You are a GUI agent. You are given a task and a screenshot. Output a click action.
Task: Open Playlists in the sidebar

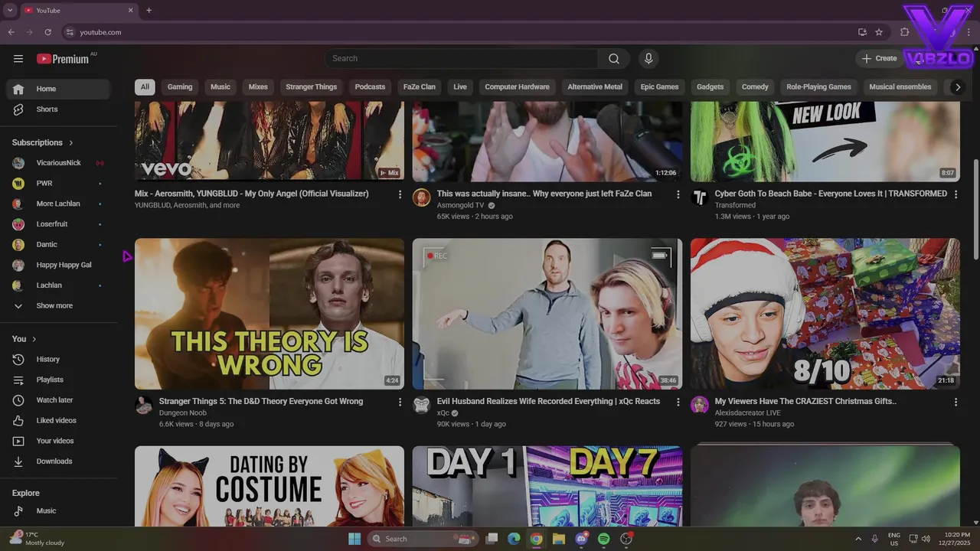coord(58,380)
